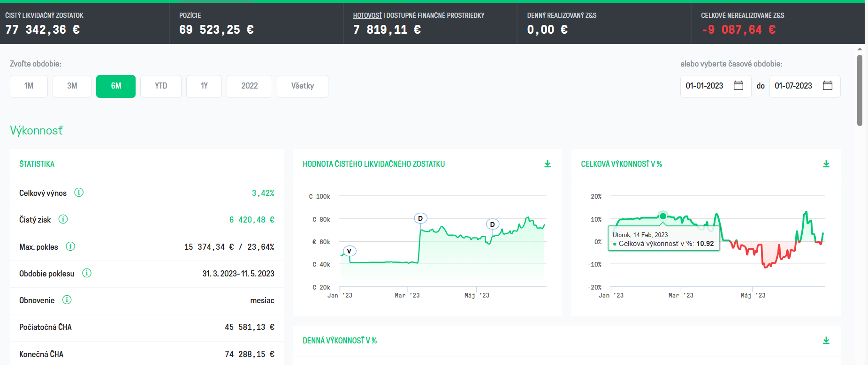Viewport: 868px width, 365px height.
Task: Download the Celková výkonnosť v % chart
Action: point(826,164)
